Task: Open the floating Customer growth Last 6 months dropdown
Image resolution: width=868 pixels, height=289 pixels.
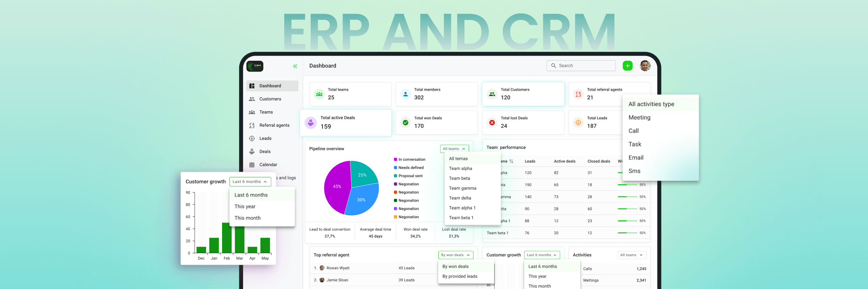Action: tap(250, 182)
